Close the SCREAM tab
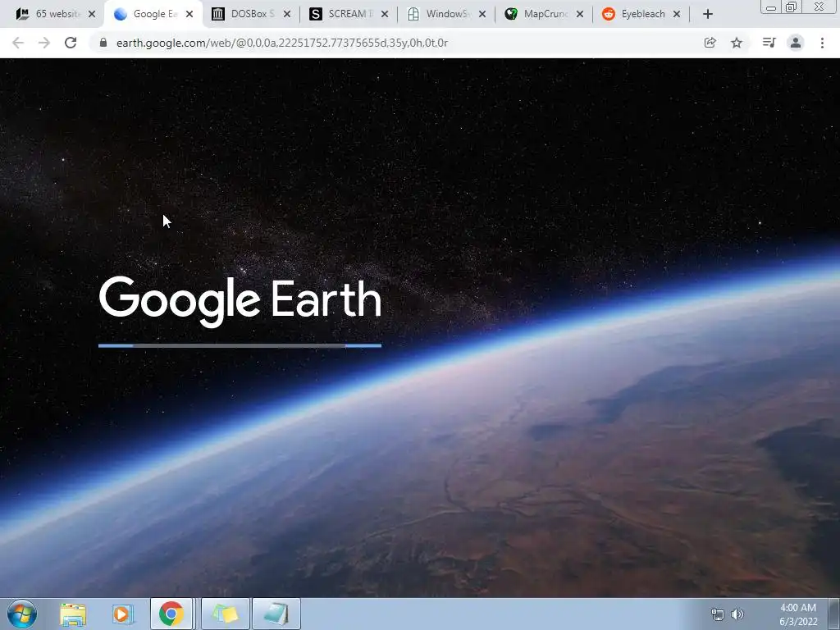 [384, 14]
